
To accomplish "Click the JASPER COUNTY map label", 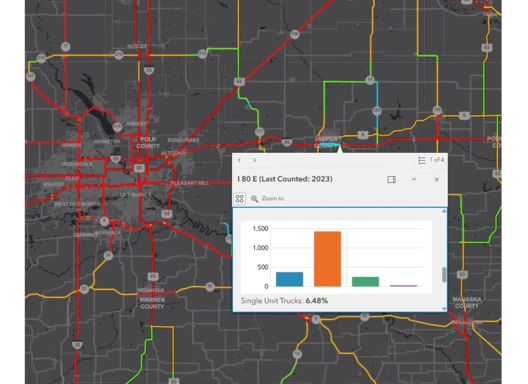I will (x=325, y=142).
